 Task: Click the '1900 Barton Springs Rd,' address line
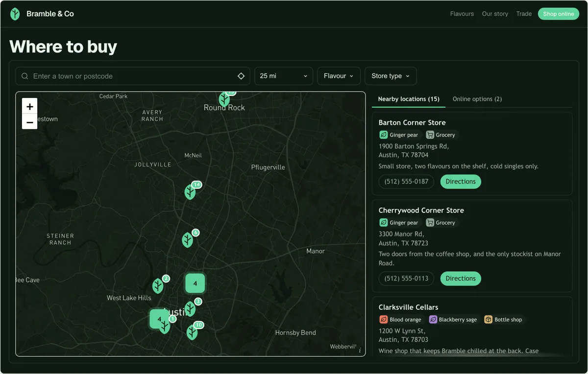[414, 146]
